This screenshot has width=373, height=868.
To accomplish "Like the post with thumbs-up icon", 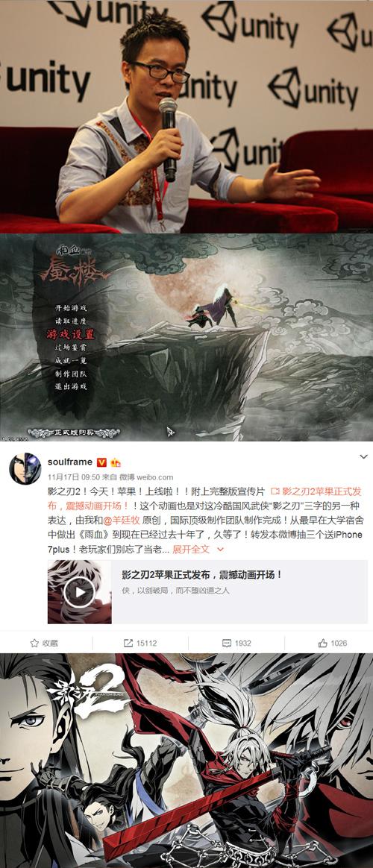I will coord(323,644).
